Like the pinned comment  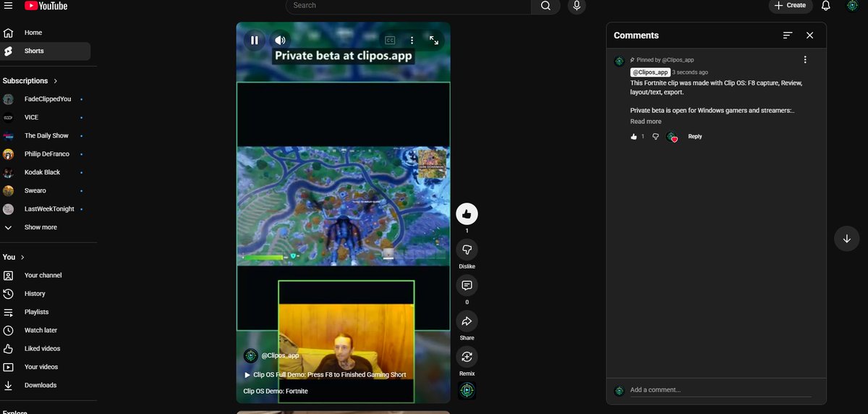click(x=634, y=137)
